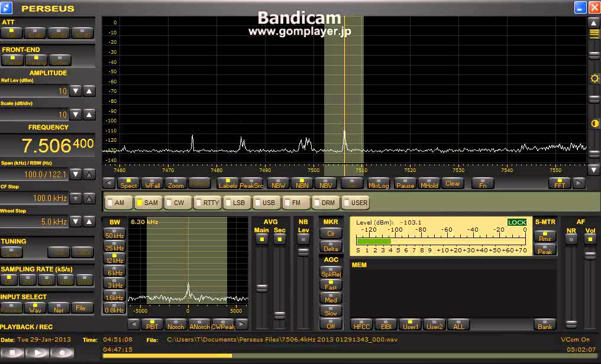Image resolution: width=601 pixels, height=364 pixels.
Task: Click scroll-down arrow at spectrum bottom right
Action: click(594, 169)
